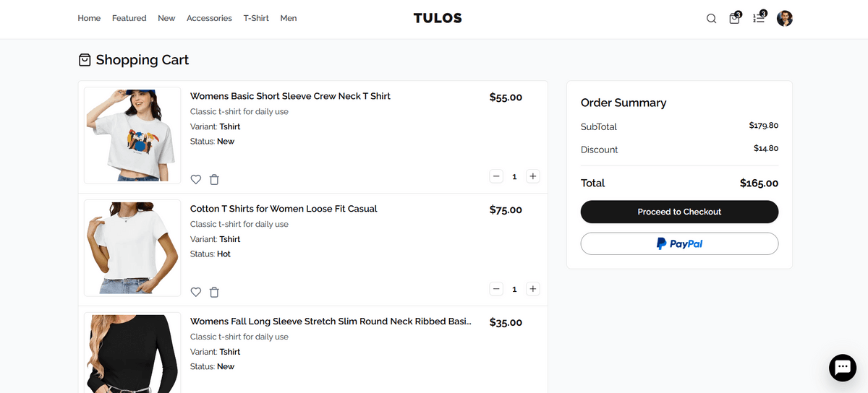Add Womens Basic Crew Neck shirt to wishlist

[196, 179]
